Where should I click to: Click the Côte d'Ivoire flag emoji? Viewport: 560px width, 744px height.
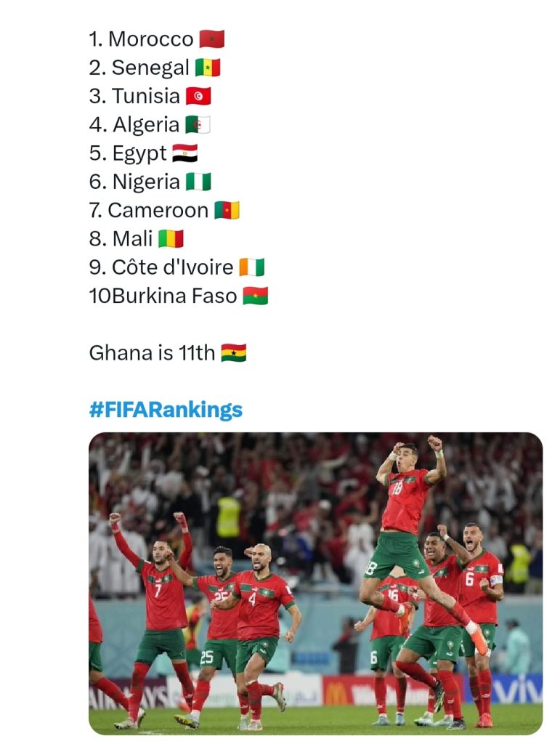coord(252,267)
